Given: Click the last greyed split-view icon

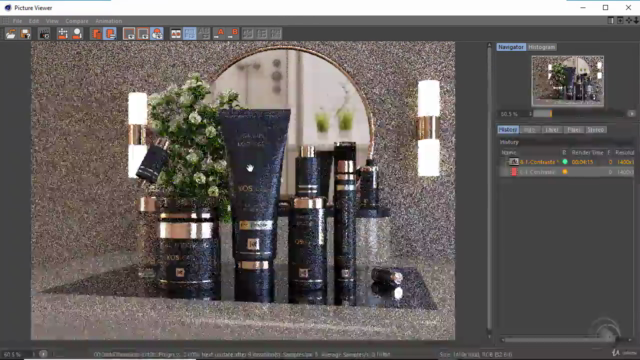Looking at the screenshot, I should coord(276,34).
